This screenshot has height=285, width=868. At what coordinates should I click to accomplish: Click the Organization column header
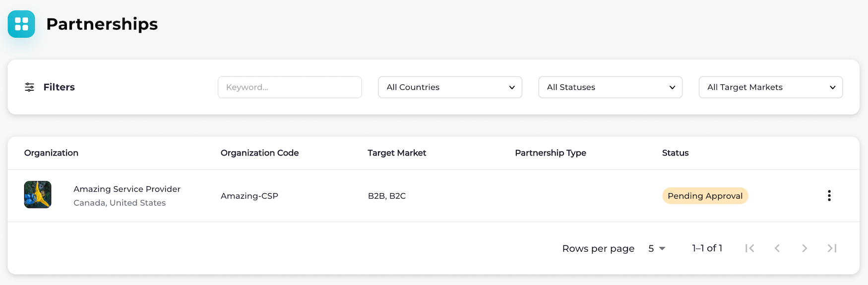pos(51,153)
